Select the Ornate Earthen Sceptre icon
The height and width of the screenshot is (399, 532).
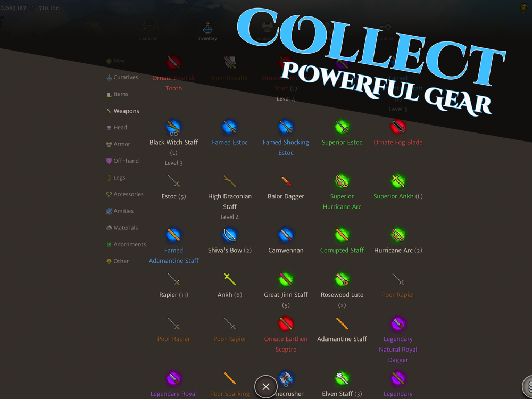tap(286, 323)
